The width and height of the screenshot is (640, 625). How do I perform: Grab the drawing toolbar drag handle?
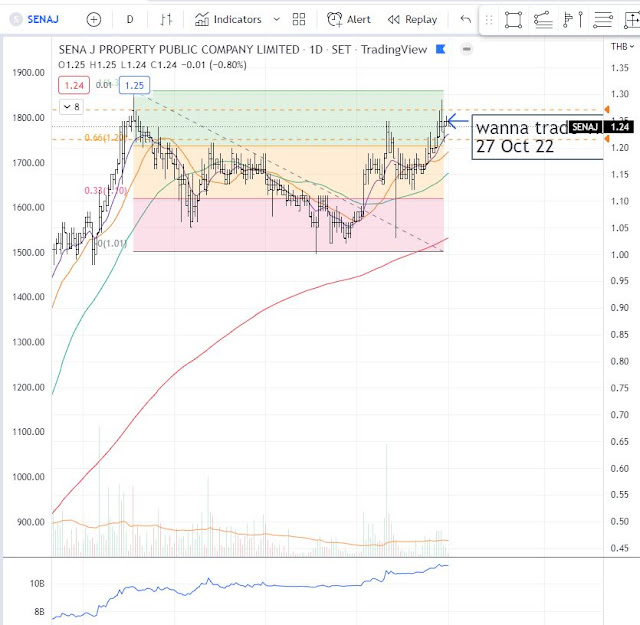click(x=489, y=20)
